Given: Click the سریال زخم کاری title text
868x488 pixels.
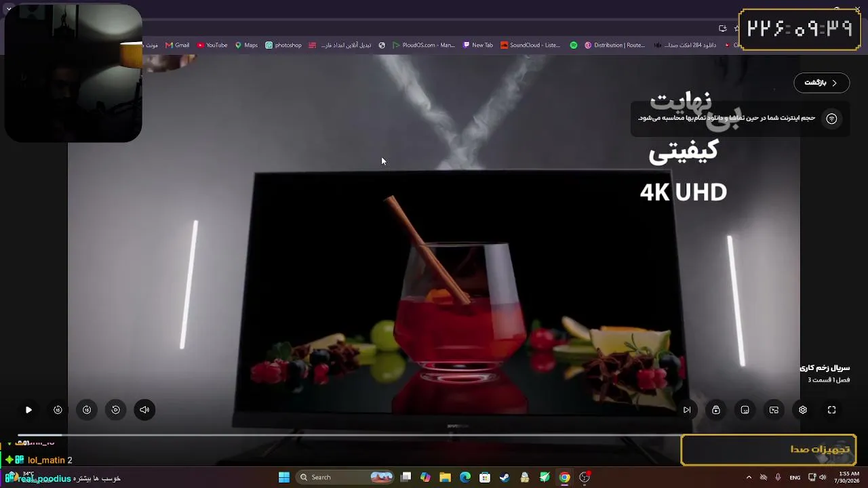Looking at the screenshot, I should [x=825, y=368].
